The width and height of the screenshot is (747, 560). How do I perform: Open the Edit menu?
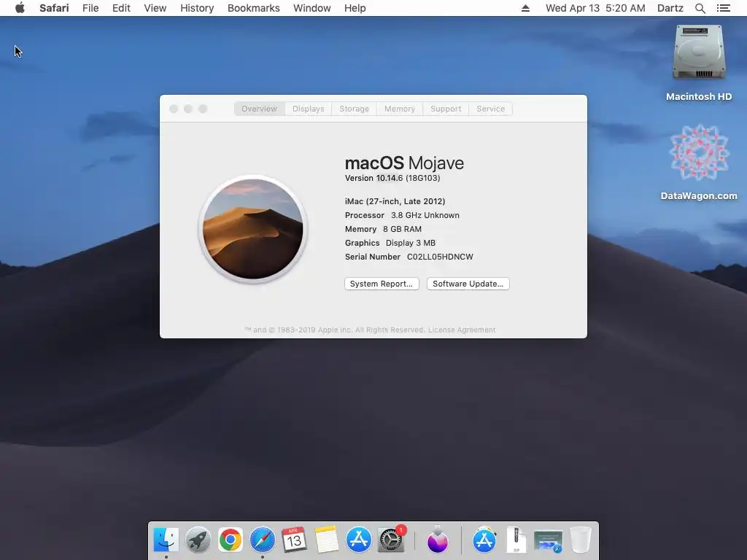click(121, 8)
